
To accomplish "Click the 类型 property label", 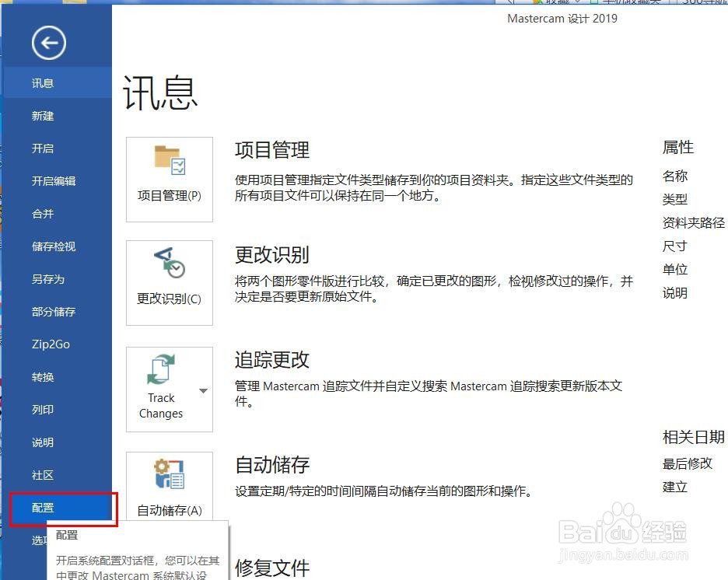I will click(675, 200).
